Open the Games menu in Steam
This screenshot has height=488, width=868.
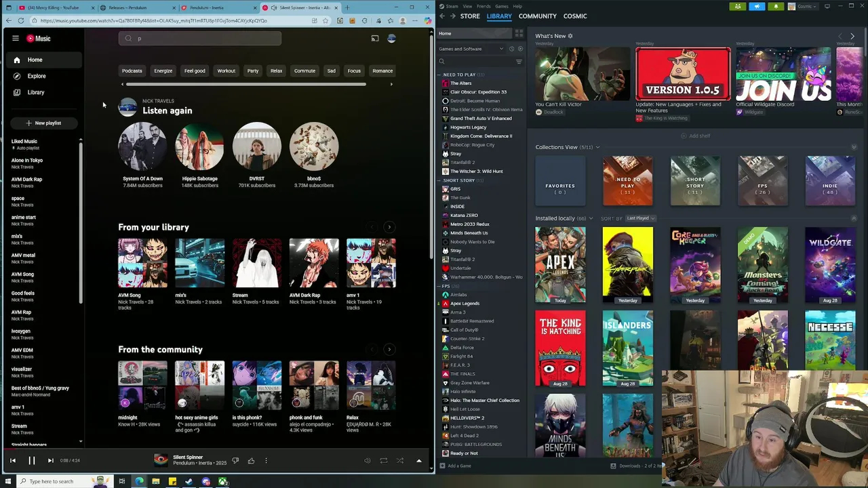[x=502, y=6]
